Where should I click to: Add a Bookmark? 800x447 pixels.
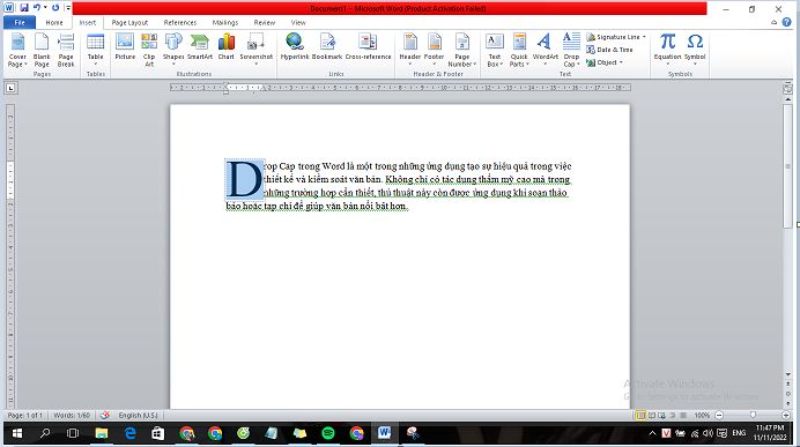click(327, 47)
